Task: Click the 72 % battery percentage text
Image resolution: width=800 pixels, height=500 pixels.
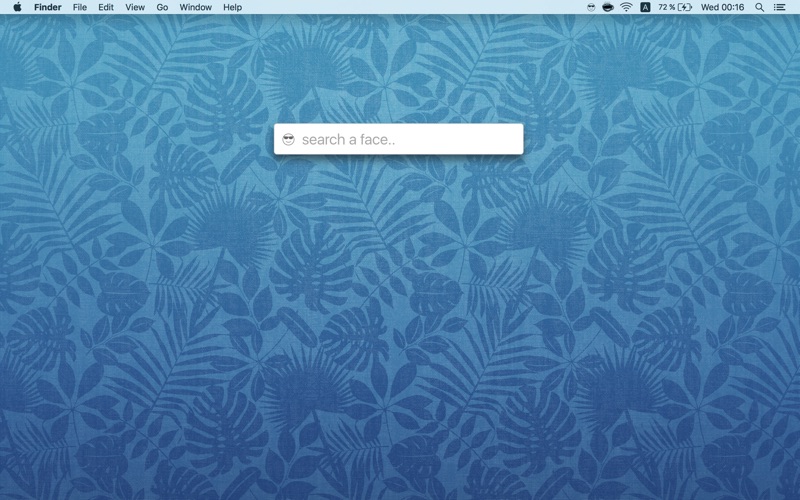Action: coord(666,7)
